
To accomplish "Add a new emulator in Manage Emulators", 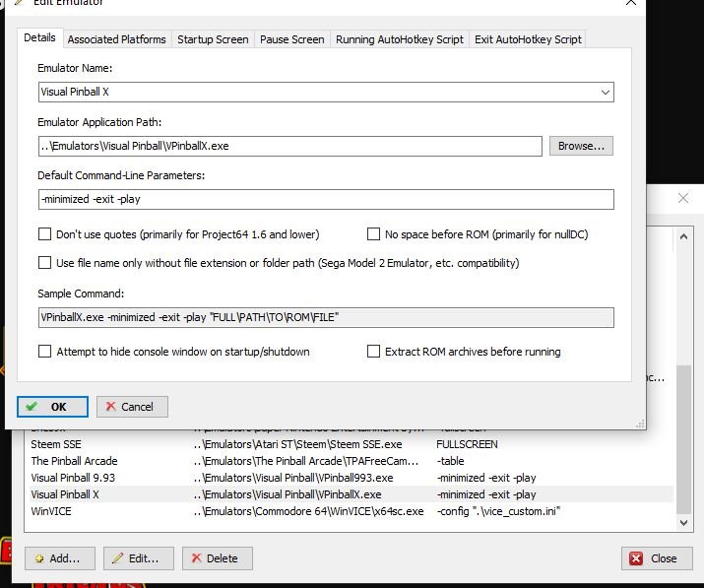I will pyautogui.click(x=60, y=558).
